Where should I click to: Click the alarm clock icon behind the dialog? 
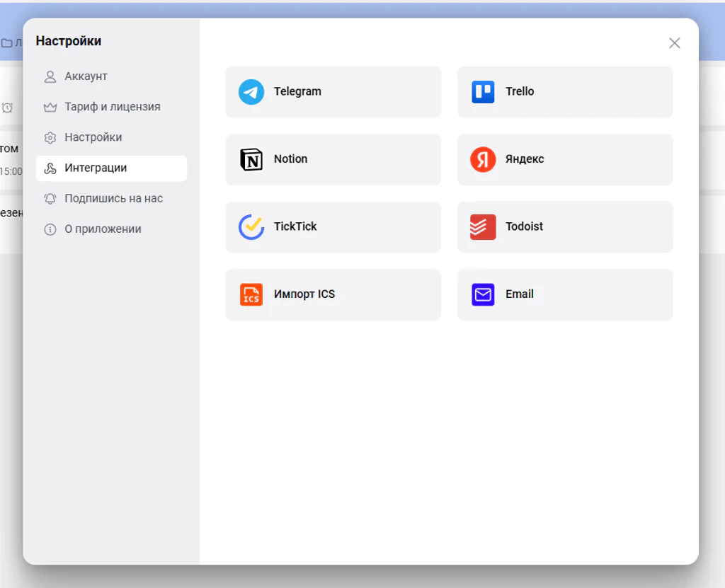click(x=7, y=108)
